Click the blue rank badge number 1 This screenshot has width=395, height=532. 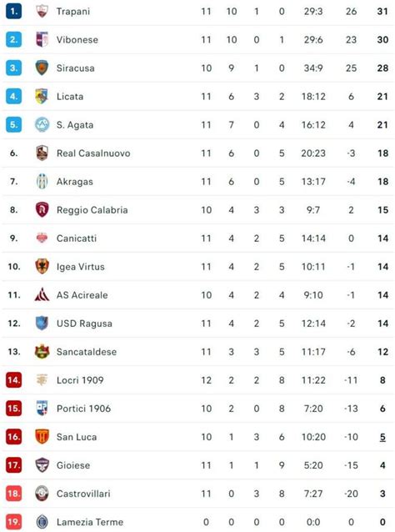click(x=14, y=11)
